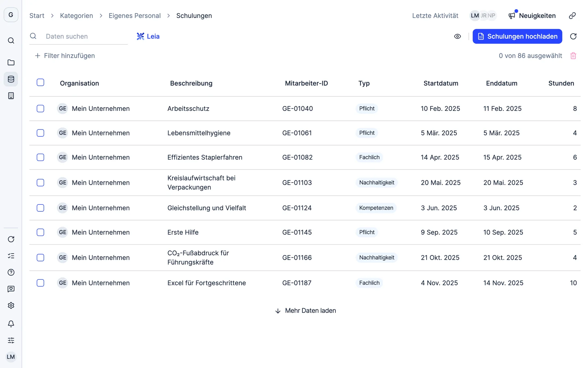Check the select-all header checkbox
The width and height of the screenshot is (588, 368).
point(41,82)
